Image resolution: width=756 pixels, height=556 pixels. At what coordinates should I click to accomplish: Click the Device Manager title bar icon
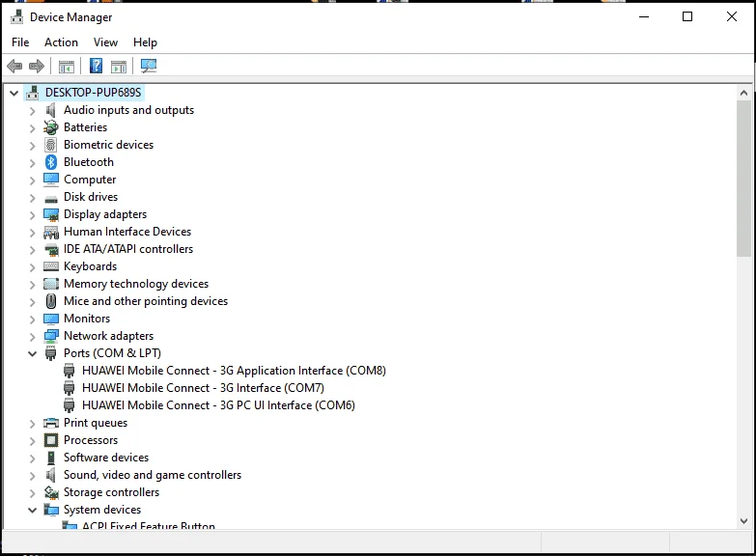coord(16,16)
